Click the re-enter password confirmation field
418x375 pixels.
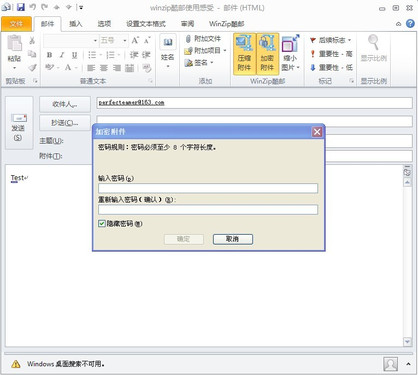[x=208, y=210]
